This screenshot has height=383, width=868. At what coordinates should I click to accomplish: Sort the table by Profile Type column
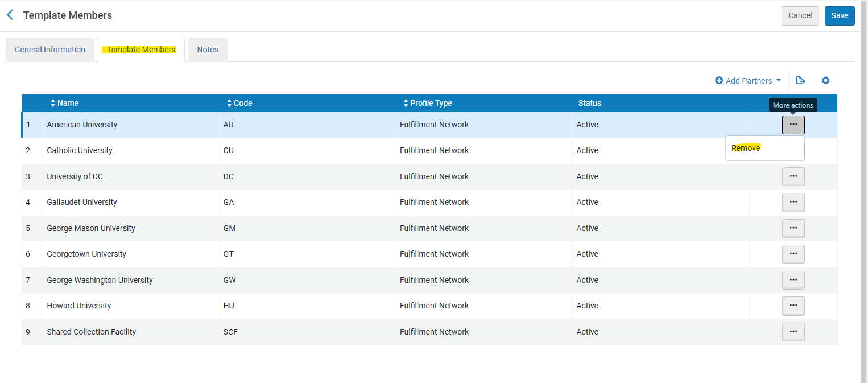click(x=427, y=103)
